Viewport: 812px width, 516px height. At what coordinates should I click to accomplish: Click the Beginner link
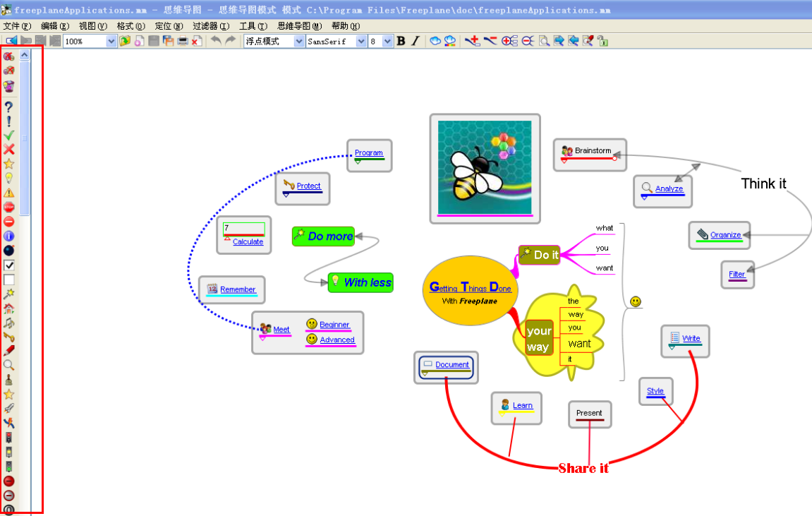click(x=334, y=324)
